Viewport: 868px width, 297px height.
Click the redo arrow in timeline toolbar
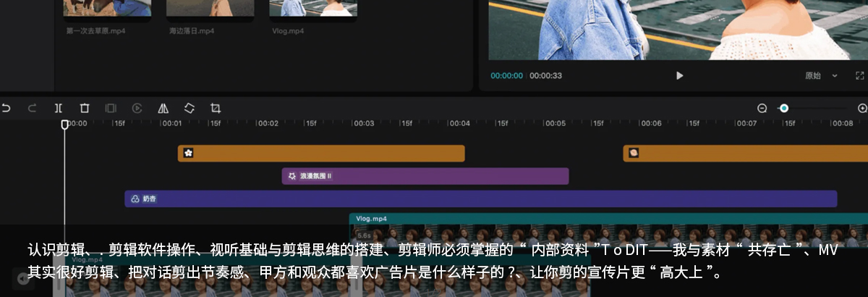[x=32, y=108]
